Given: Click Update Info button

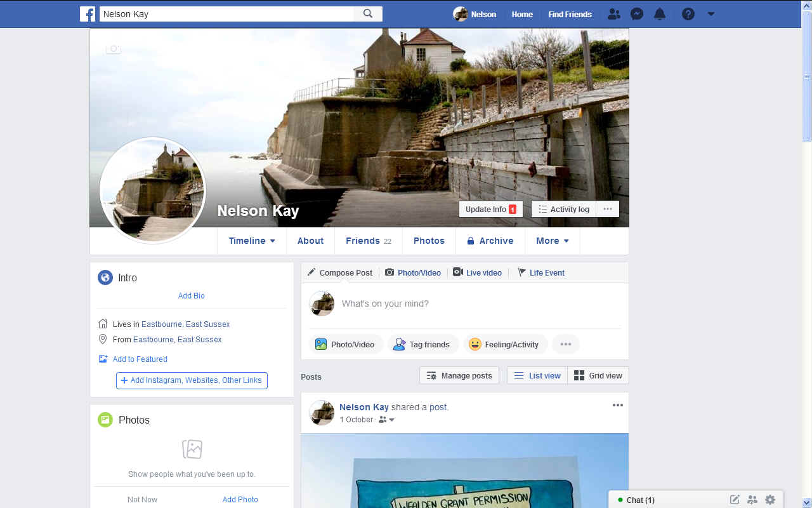Looking at the screenshot, I should (x=491, y=210).
